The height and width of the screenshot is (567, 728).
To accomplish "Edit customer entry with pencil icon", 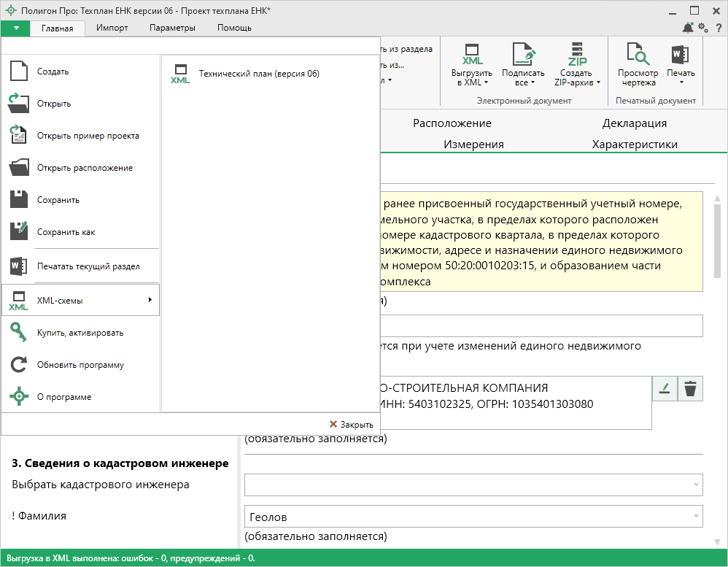I will tap(665, 390).
